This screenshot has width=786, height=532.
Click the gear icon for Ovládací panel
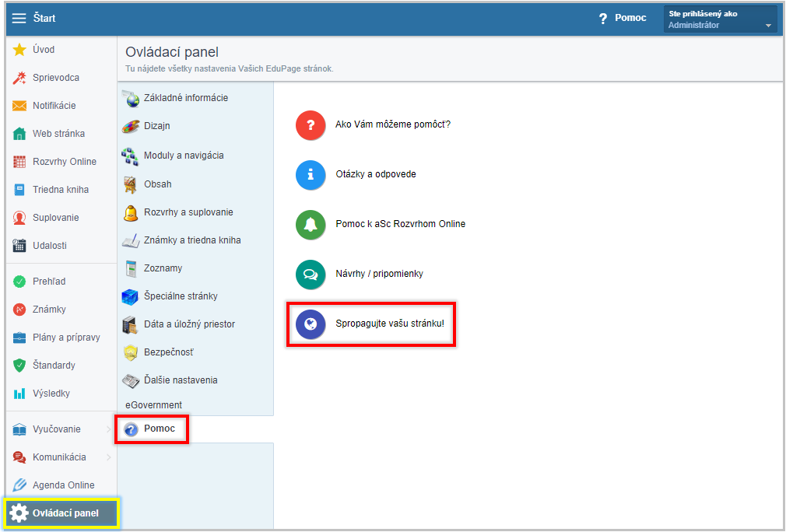pyautogui.click(x=19, y=513)
